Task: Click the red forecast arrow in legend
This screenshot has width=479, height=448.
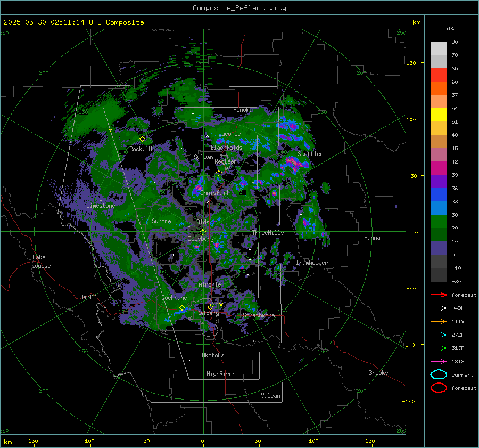Action: [439, 295]
